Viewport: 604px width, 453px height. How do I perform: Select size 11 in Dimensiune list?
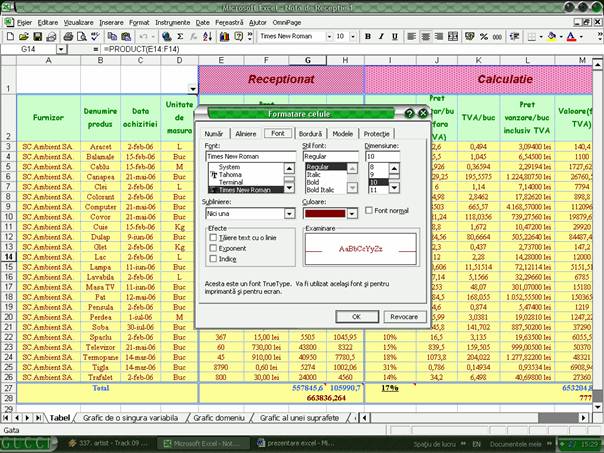pos(373,190)
